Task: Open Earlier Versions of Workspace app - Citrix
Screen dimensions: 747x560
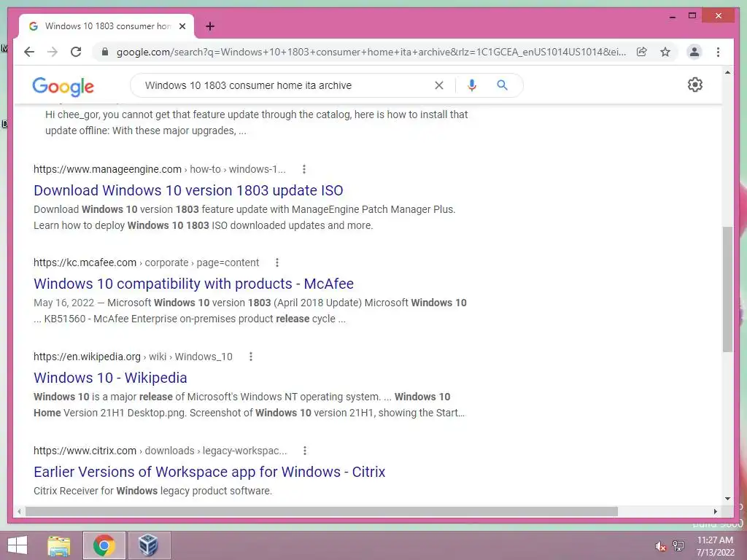Action: pos(209,472)
